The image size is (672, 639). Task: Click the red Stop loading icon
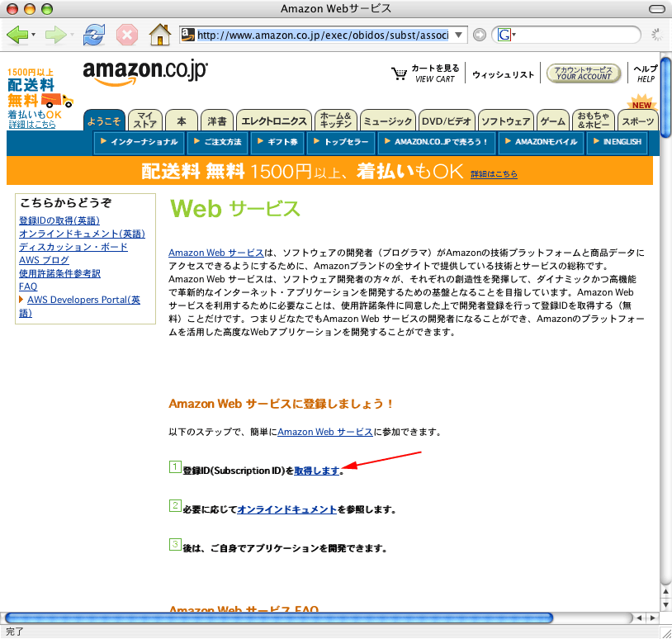click(127, 35)
